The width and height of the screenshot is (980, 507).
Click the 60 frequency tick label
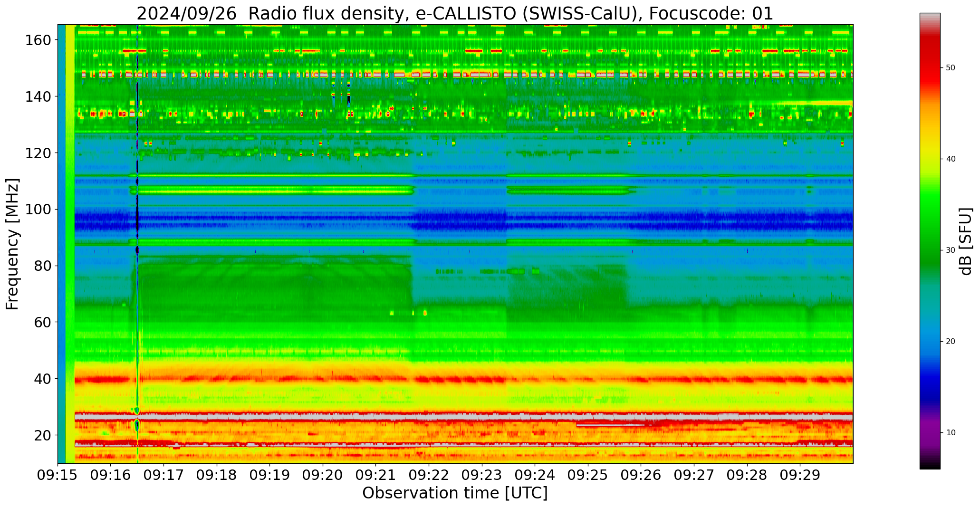43,322
